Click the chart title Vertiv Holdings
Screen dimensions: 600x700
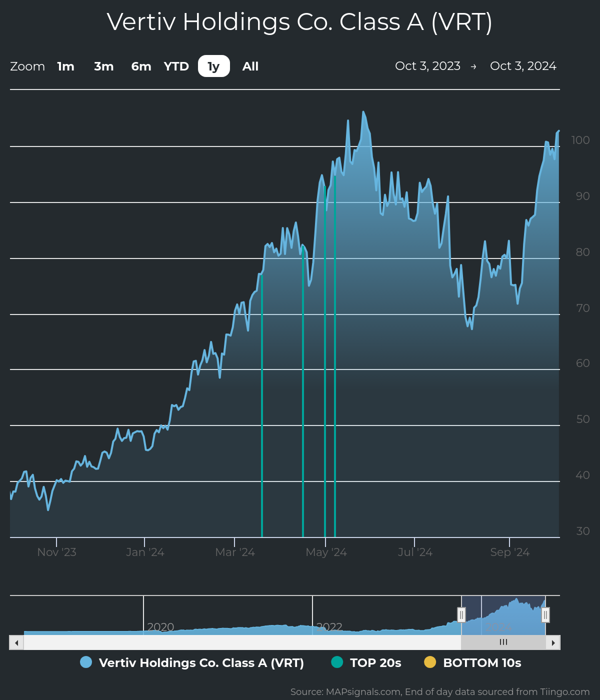tap(299, 22)
